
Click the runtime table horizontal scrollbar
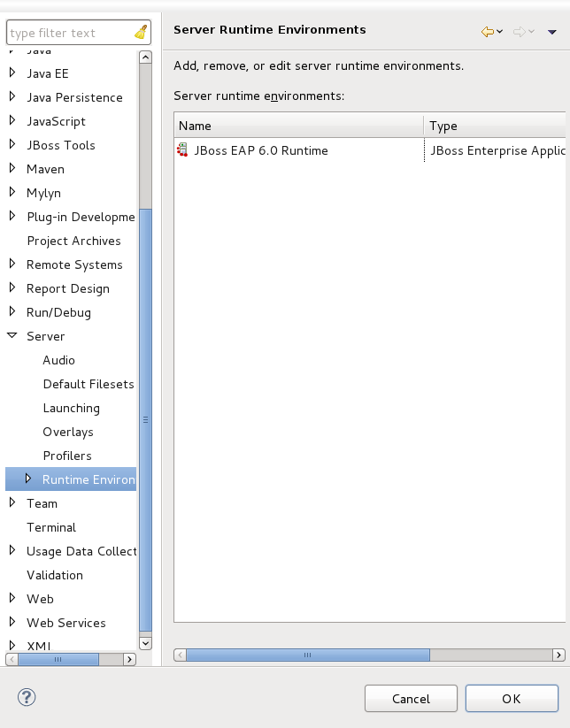(307, 655)
